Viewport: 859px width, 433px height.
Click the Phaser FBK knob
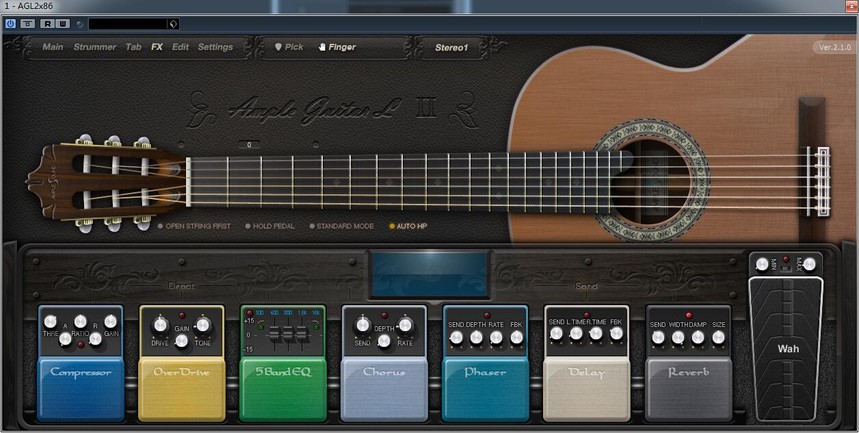tap(516, 337)
